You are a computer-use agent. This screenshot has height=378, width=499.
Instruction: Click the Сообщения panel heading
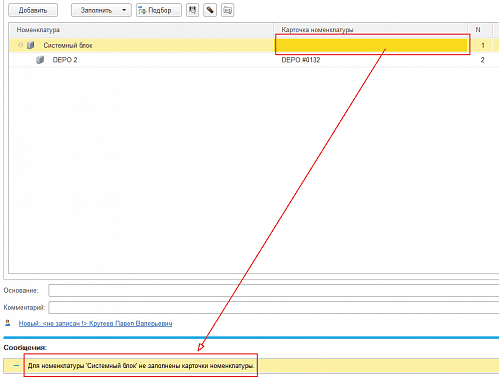point(25,347)
